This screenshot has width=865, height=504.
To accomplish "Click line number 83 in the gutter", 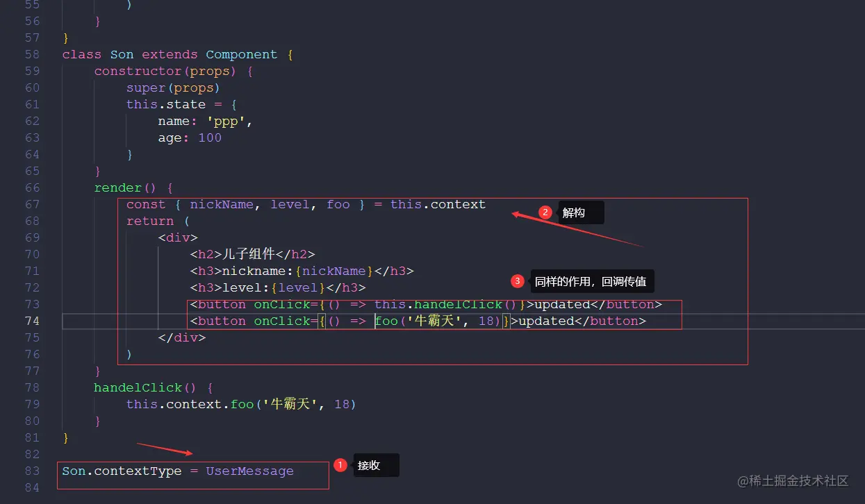I will tap(32, 471).
